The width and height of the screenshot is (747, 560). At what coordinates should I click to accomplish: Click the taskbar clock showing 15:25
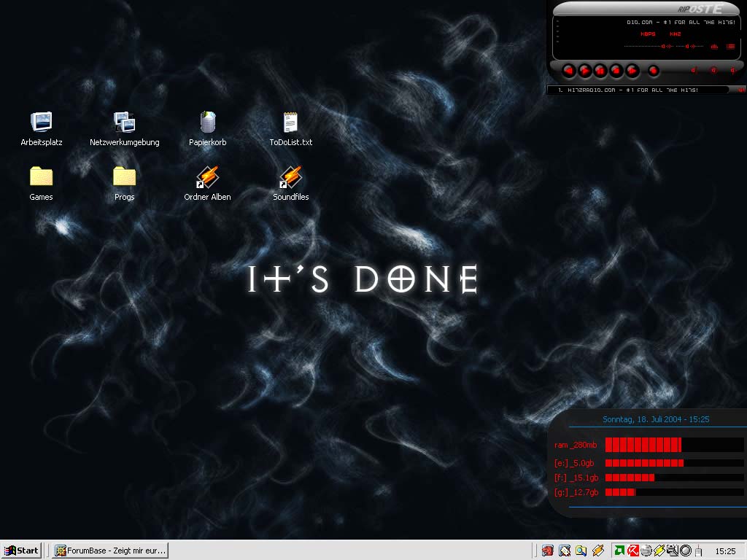(725, 551)
